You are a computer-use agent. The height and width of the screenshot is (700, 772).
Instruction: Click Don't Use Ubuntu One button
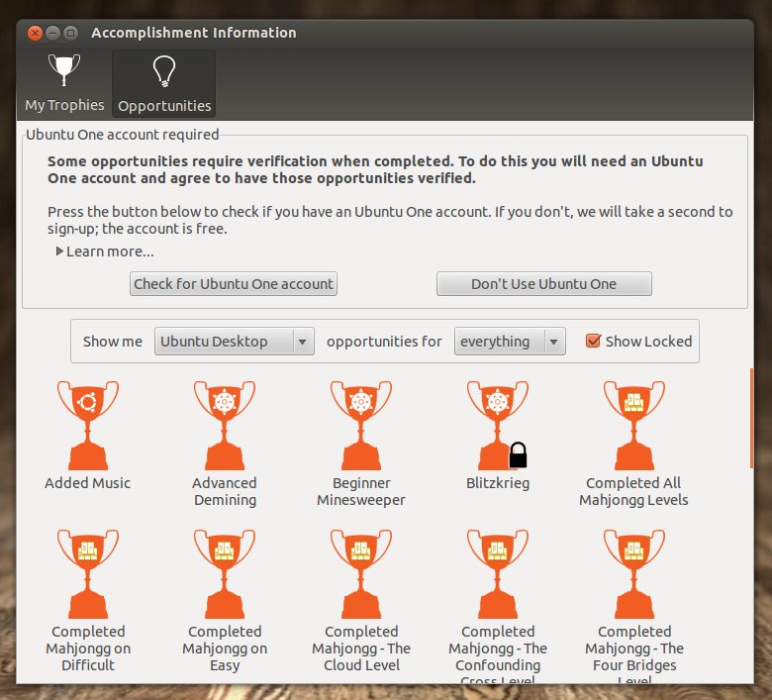544,284
